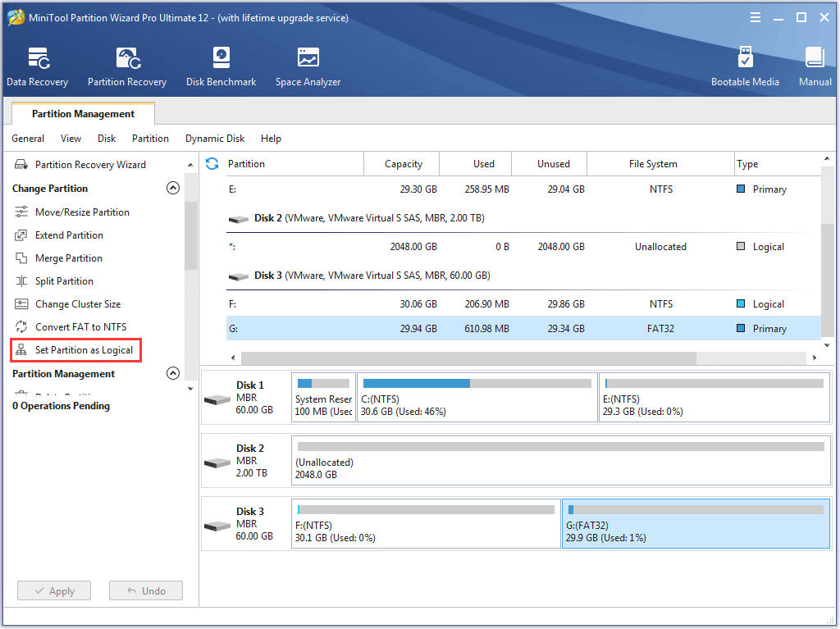Collapse the Change Partition section
This screenshot has width=840, height=629.
point(173,188)
